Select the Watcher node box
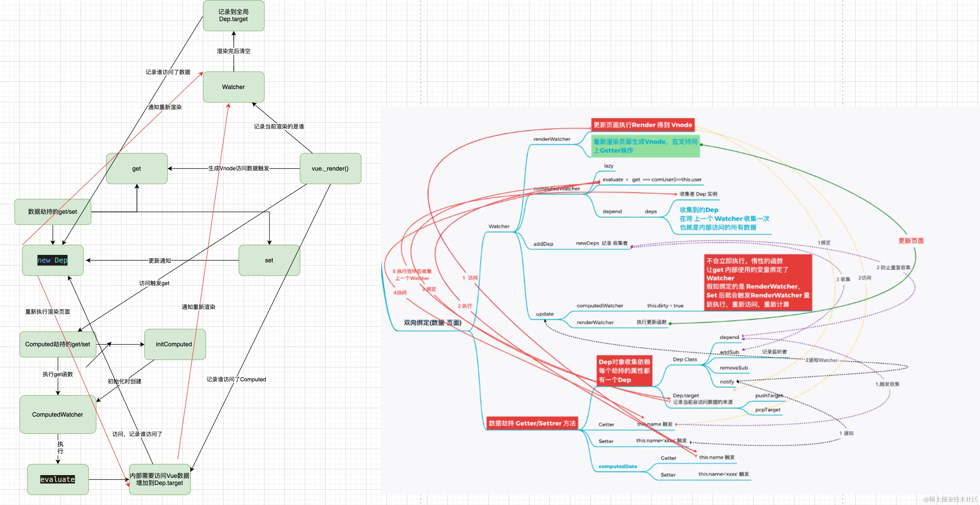 pyautogui.click(x=233, y=87)
